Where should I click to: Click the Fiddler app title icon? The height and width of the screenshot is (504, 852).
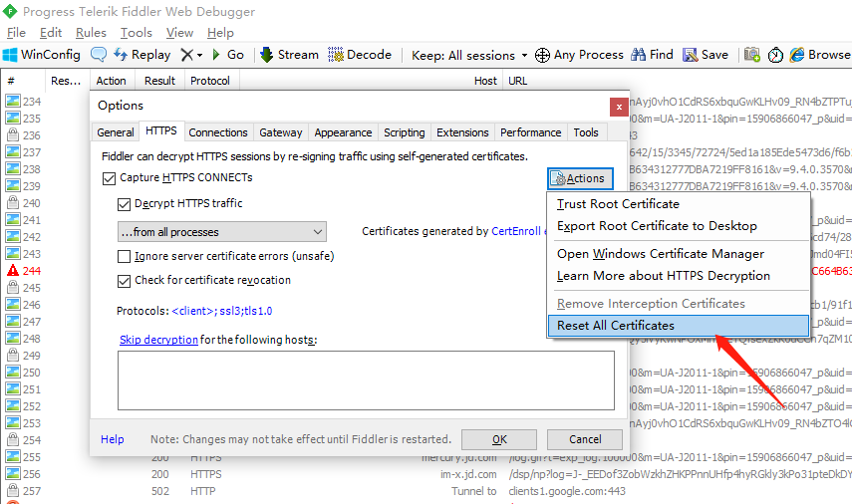coord(10,11)
